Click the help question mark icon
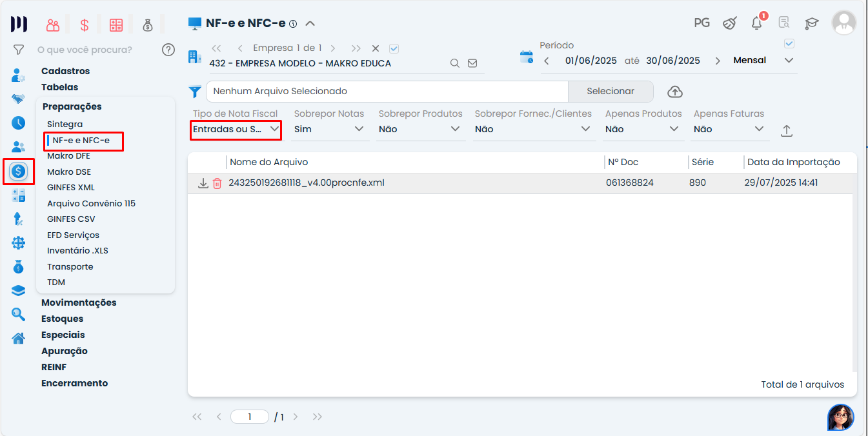868x436 pixels. [168, 50]
